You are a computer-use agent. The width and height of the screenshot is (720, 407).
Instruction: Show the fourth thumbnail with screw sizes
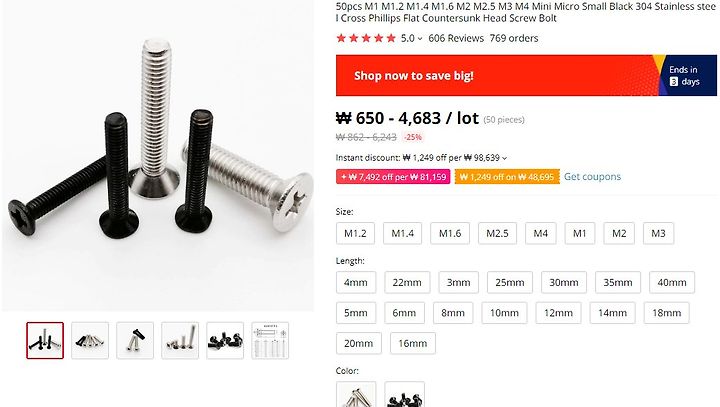[180, 340]
